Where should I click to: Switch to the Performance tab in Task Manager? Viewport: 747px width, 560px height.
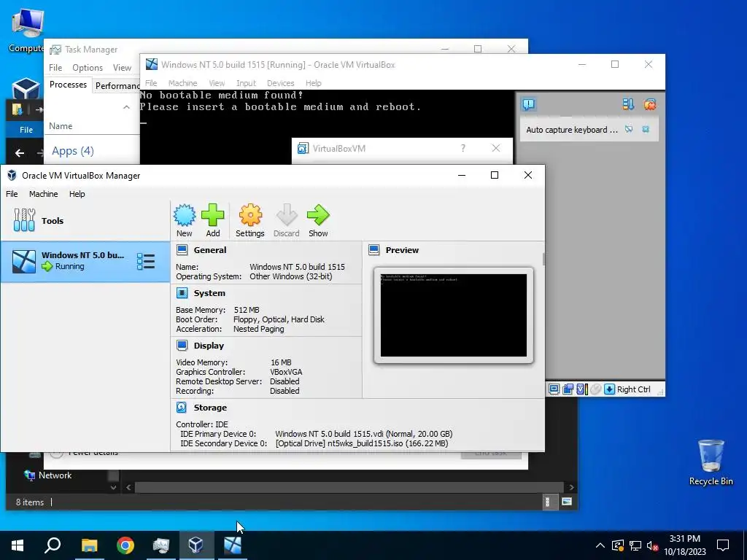coord(117,86)
